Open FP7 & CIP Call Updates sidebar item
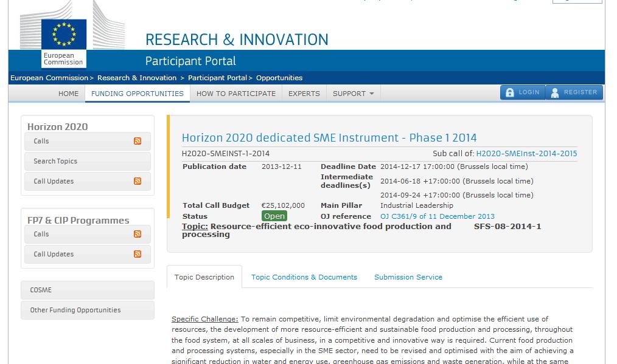 coord(88,255)
